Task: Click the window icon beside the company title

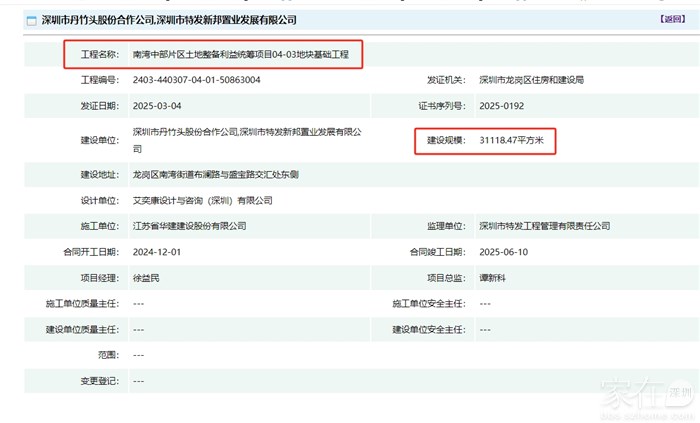Action: click(31, 20)
